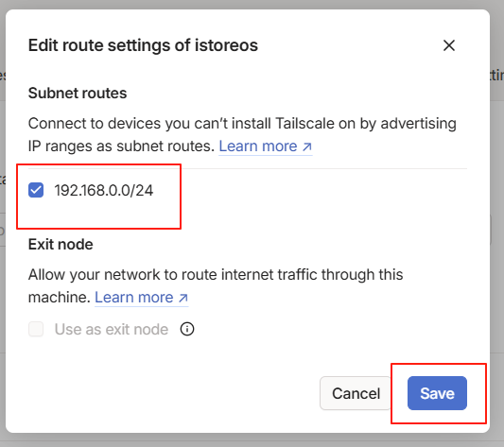Close the Edit route settings dialog
The image size is (504, 447).
tap(449, 45)
